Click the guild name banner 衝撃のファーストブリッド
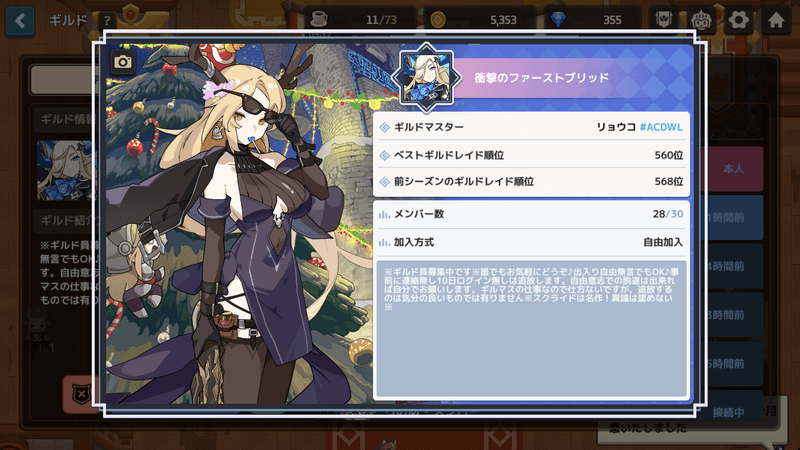Image resolution: width=800 pixels, height=450 pixels. pos(541,78)
